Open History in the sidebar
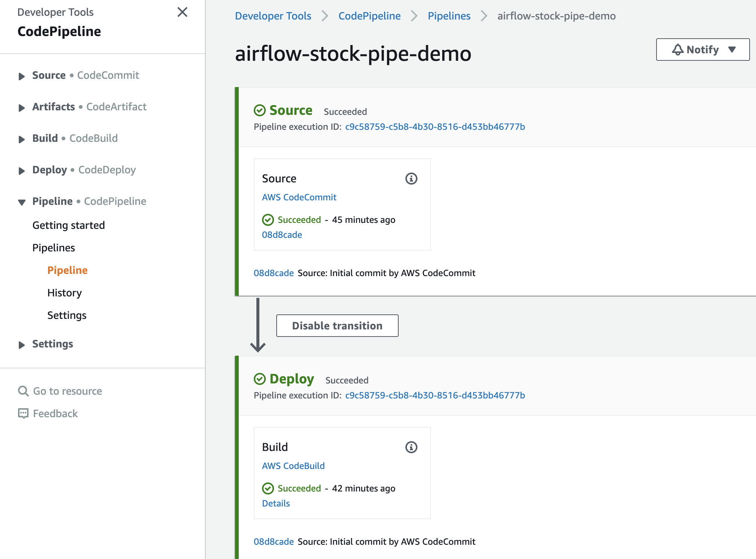Viewport: 756px width, 559px height. [64, 293]
